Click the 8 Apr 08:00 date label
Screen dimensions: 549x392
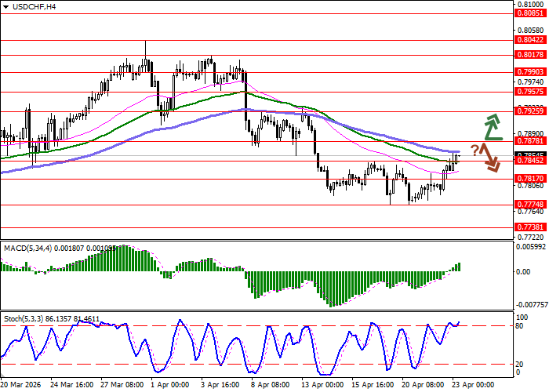coord(271,385)
